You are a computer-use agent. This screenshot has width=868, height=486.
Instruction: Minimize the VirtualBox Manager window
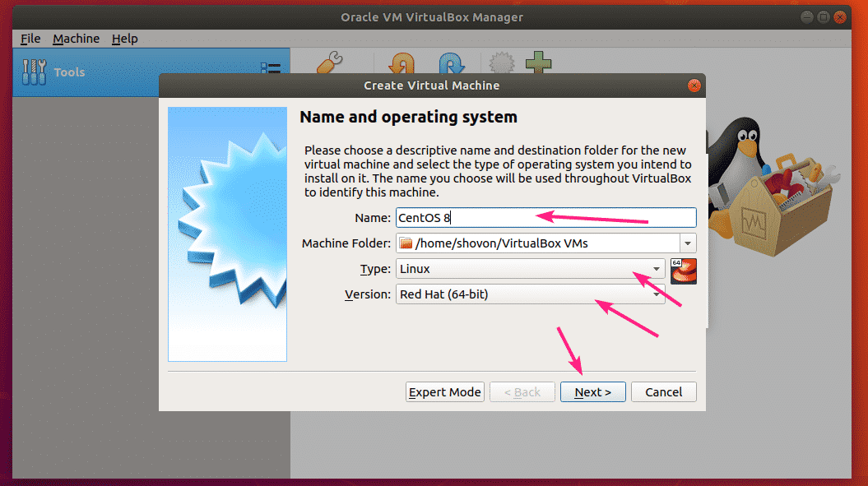click(806, 17)
